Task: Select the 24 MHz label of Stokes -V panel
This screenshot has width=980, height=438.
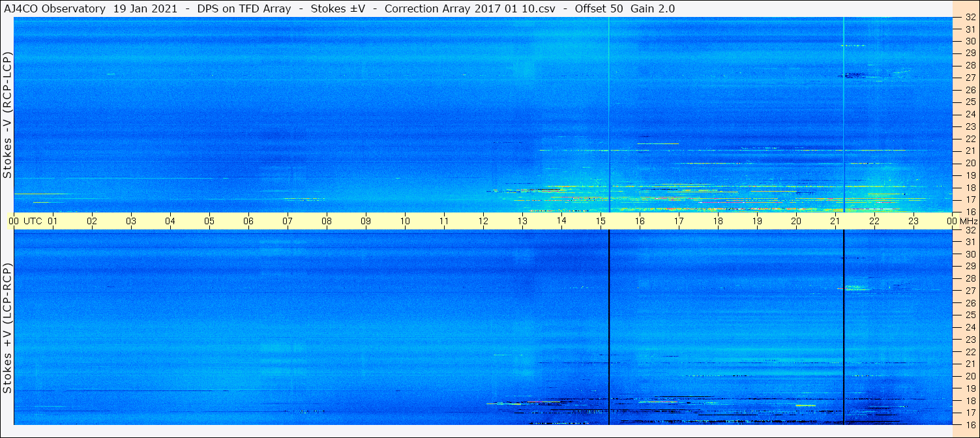Action: tap(970, 114)
